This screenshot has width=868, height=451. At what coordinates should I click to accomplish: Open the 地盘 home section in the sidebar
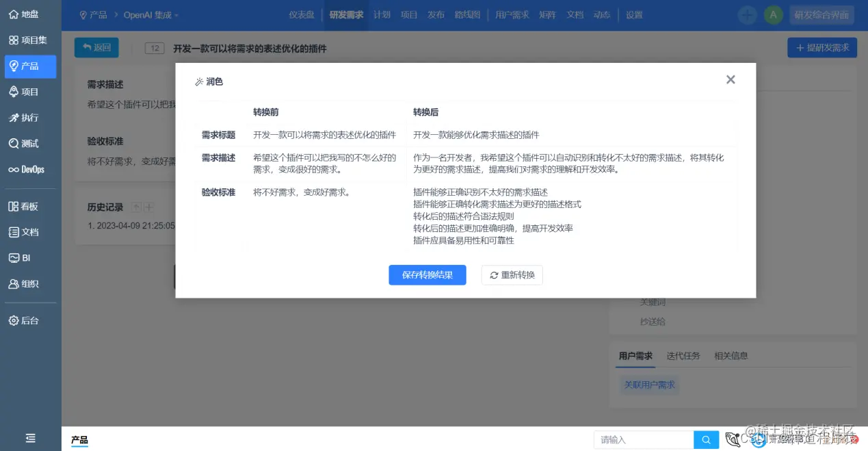[29, 14]
